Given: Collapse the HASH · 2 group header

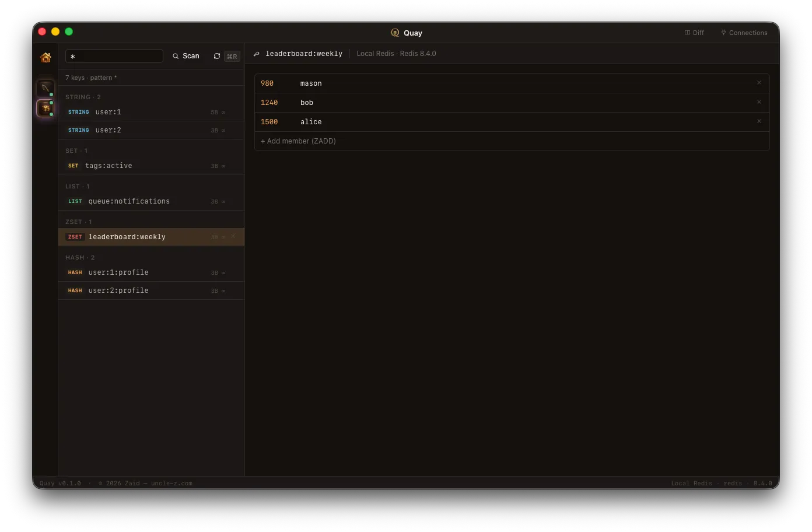Looking at the screenshot, I should point(80,257).
